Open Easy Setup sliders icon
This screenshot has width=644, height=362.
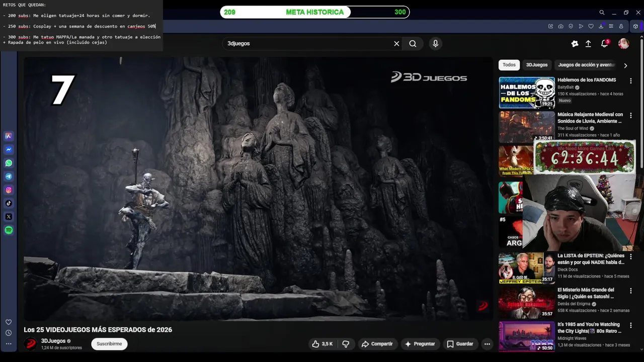coord(611,26)
